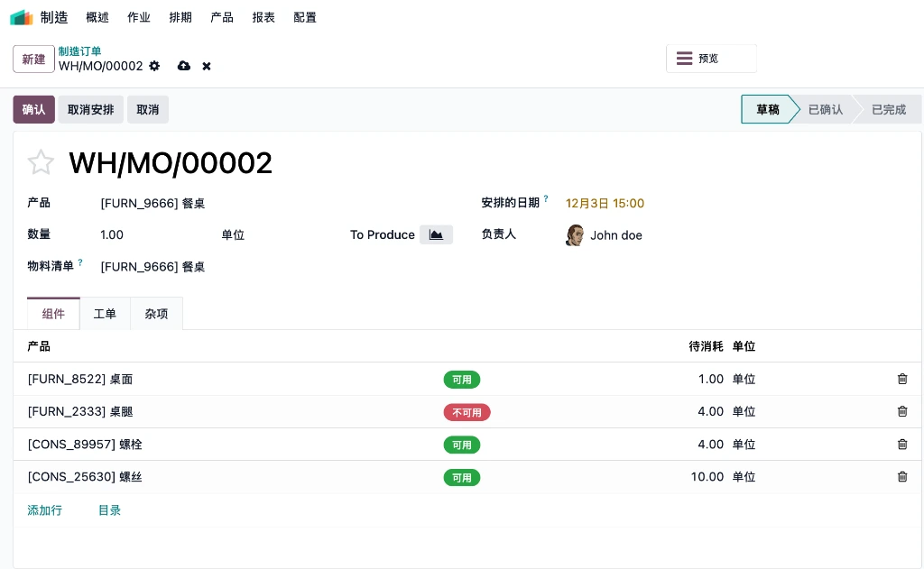
Task: Discard changes with the X icon
Action: point(206,66)
